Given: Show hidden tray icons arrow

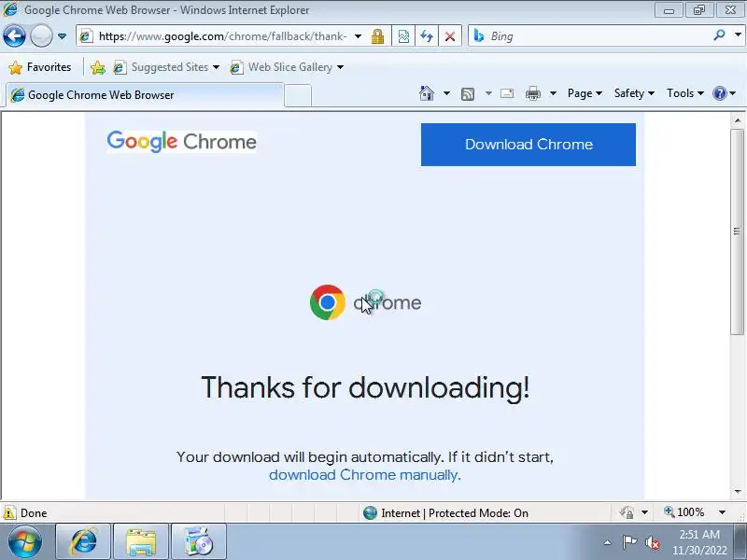Looking at the screenshot, I should [x=608, y=542].
